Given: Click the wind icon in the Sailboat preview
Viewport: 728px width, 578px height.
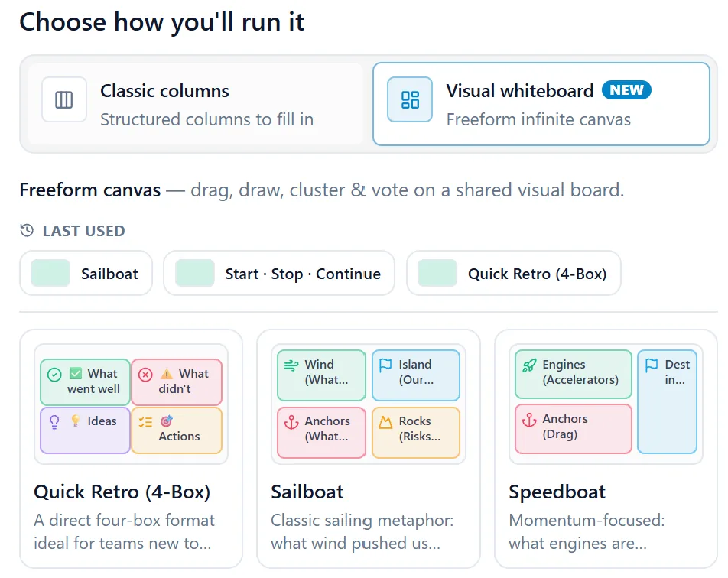Looking at the screenshot, I should 291,365.
